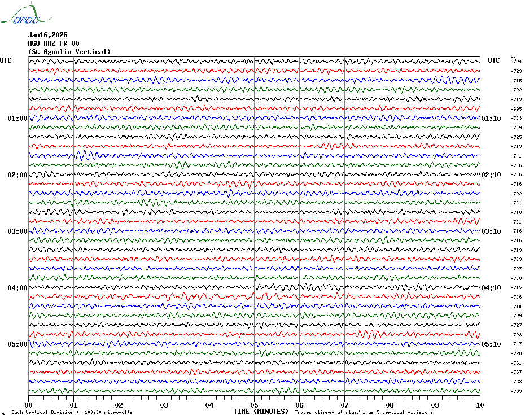525x420 pixels.
Task: Click the '02:00' time label
Action: click(17, 175)
